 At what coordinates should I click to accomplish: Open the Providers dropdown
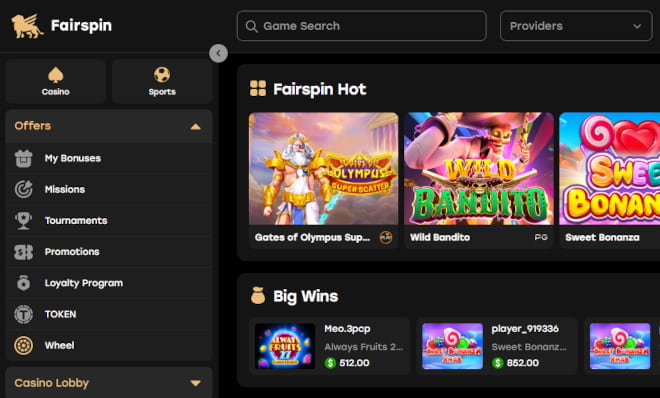pyautogui.click(x=576, y=26)
